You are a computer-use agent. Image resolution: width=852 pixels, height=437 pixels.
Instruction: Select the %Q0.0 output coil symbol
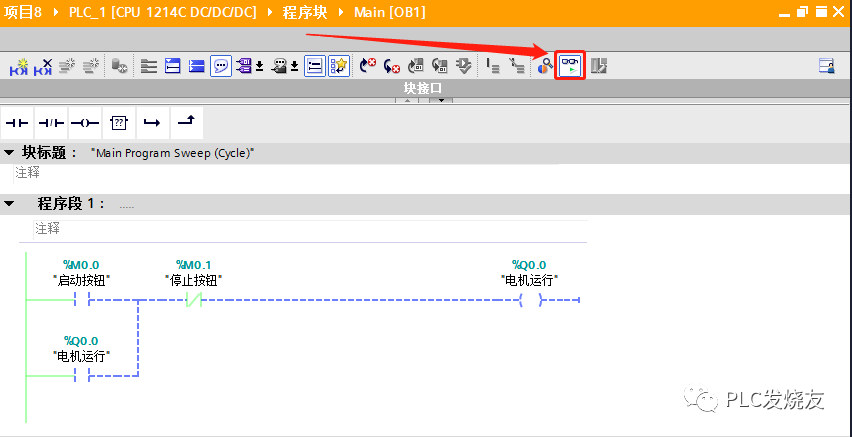(530, 299)
